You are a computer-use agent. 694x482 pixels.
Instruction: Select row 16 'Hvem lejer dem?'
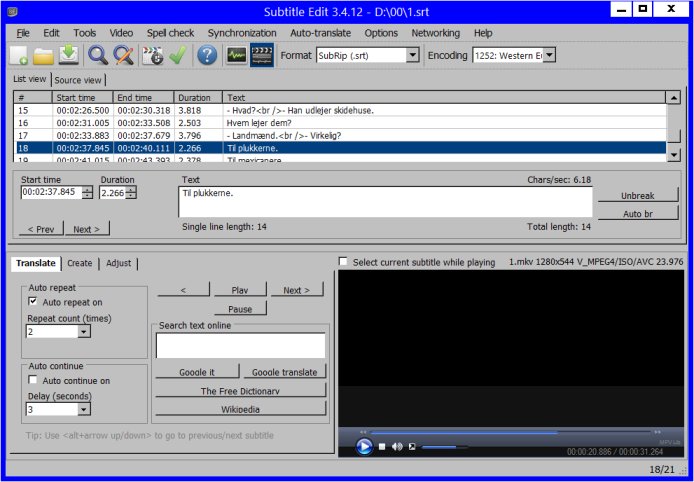[340, 123]
